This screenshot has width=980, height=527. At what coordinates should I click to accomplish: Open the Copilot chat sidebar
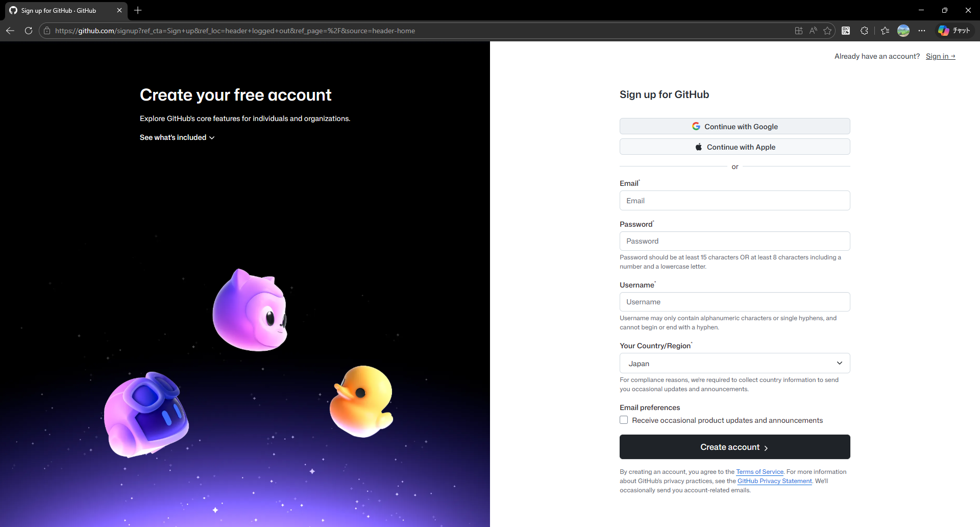coord(954,31)
